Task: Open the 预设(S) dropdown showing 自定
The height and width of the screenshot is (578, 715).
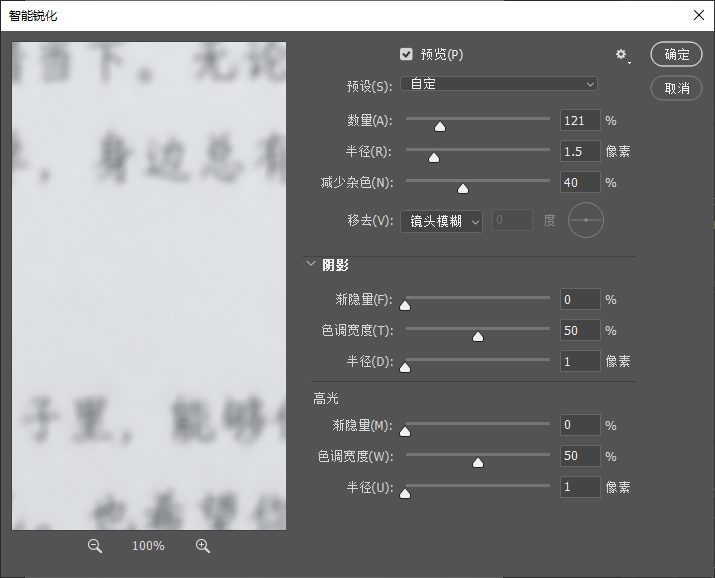Action: coord(499,84)
